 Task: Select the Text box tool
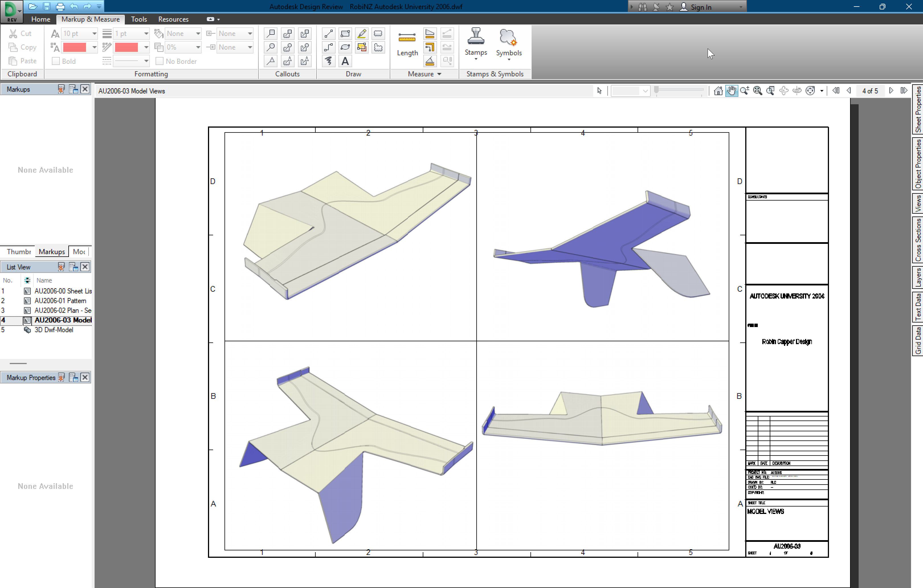(x=345, y=61)
